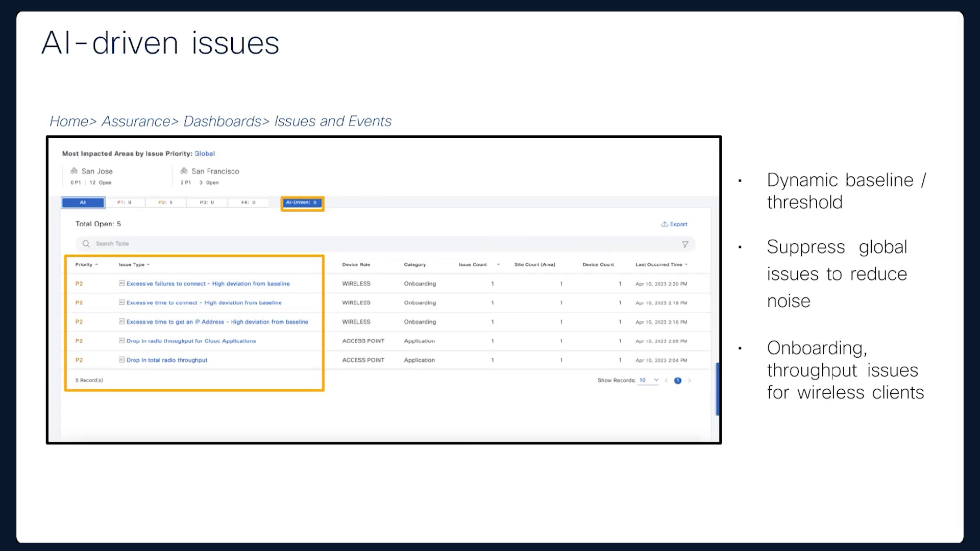The image size is (980, 551).
Task: Click the Global area link
Action: tap(205, 154)
